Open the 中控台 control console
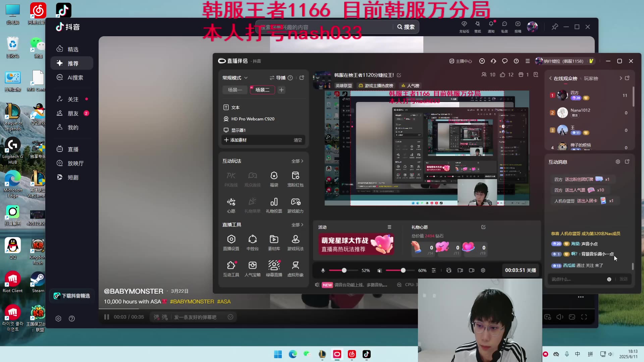 pos(252,243)
